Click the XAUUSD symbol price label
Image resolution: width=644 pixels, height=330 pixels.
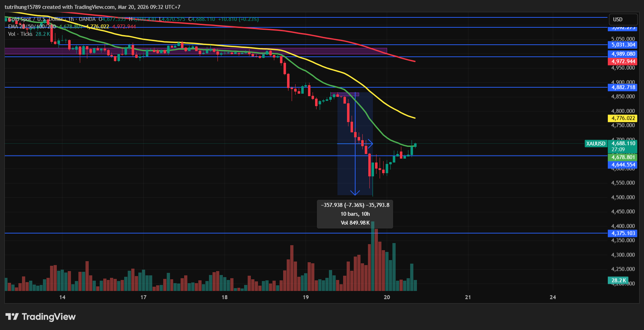click(x=596, y=144)
